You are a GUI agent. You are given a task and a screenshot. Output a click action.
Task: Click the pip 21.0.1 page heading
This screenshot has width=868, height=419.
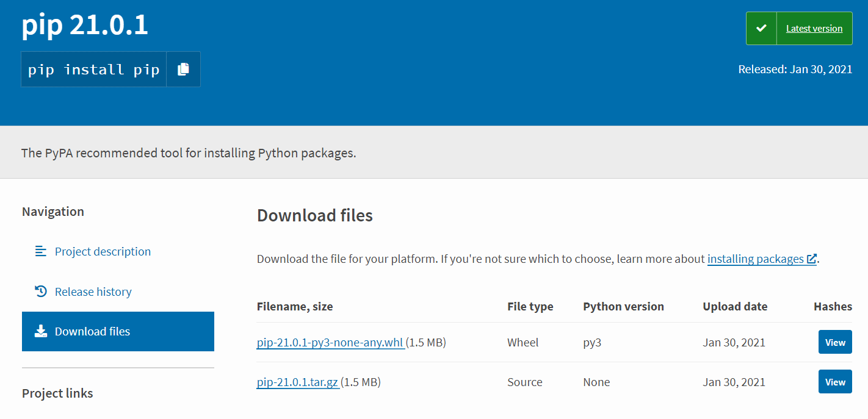click(85, 26)
